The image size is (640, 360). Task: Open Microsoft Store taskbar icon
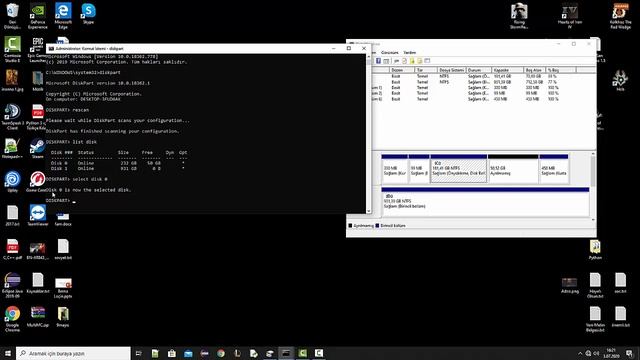click(x=171, y=353)
